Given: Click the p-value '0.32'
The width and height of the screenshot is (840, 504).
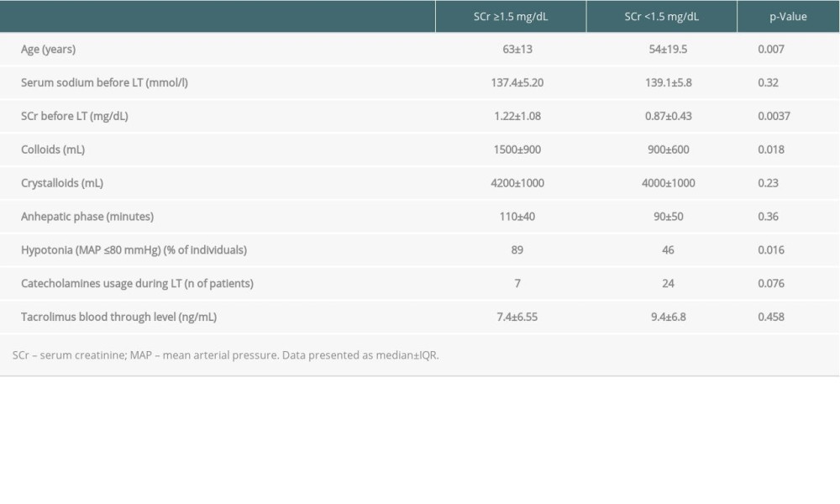Looking at the screenshot, I should coord(769,82).
